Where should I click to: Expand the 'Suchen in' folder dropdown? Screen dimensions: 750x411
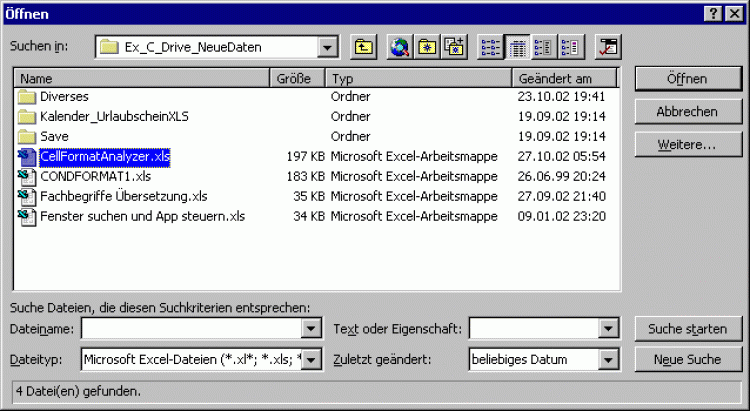click(x=327, y=47)
